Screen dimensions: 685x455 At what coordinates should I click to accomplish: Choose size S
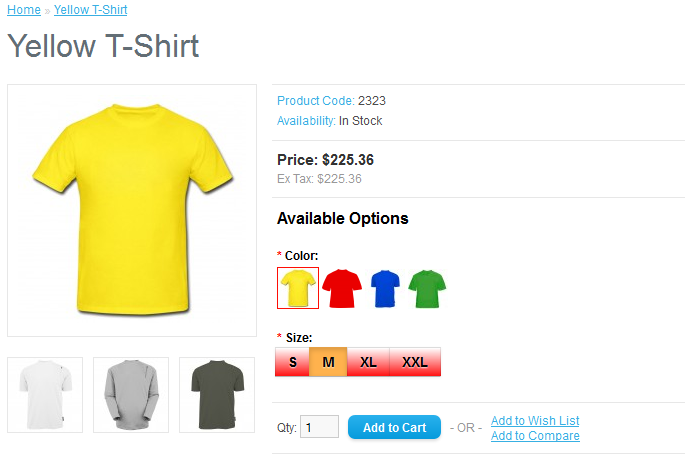[x=292, y=362]
